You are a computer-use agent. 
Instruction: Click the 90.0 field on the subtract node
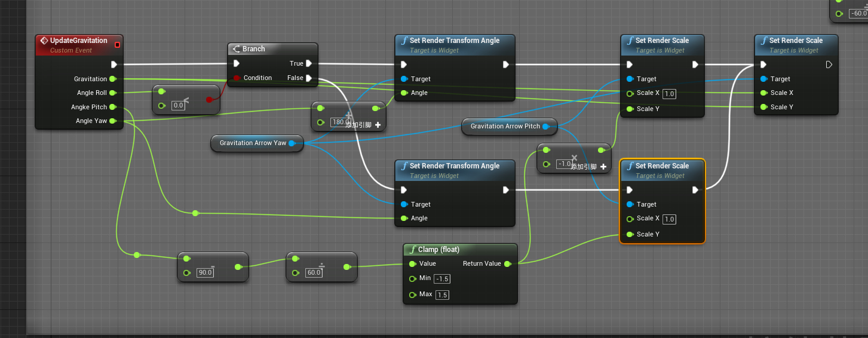(205, 273)
